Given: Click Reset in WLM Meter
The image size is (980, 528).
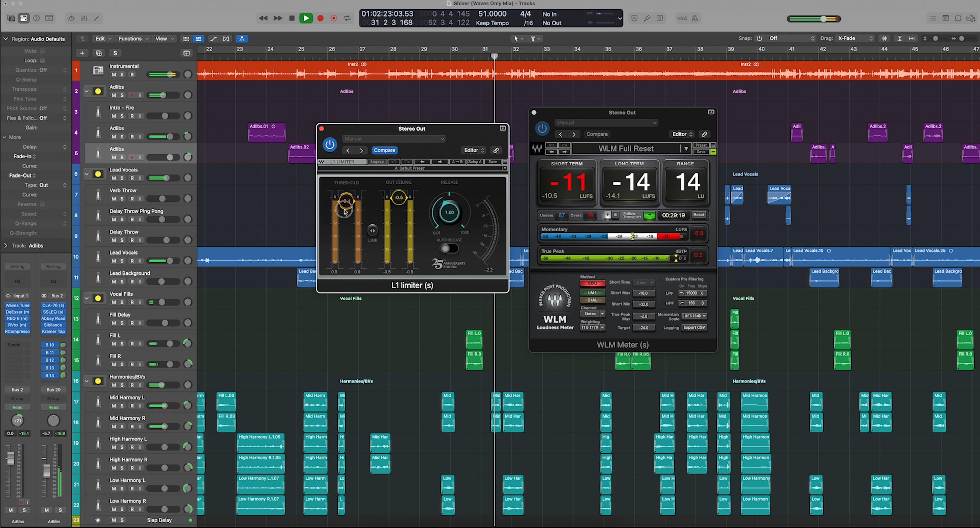Looking at the screenshot, I should pyautogui.click(x=699, y=215).
